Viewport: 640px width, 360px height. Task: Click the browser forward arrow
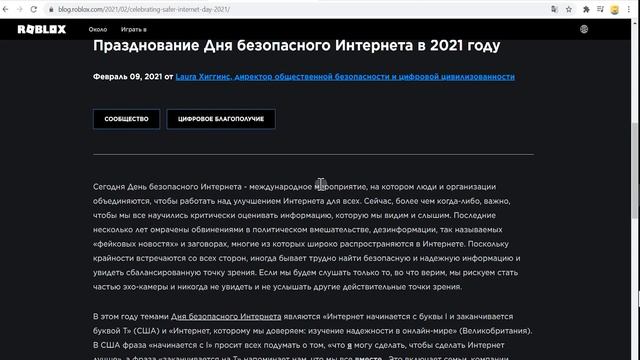(19, 9)
